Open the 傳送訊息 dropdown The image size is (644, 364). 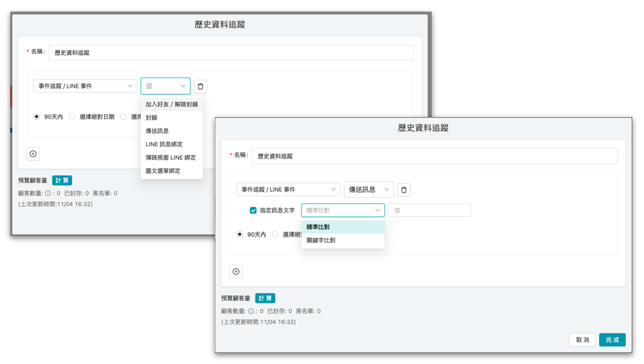click(x=369, y=189)
